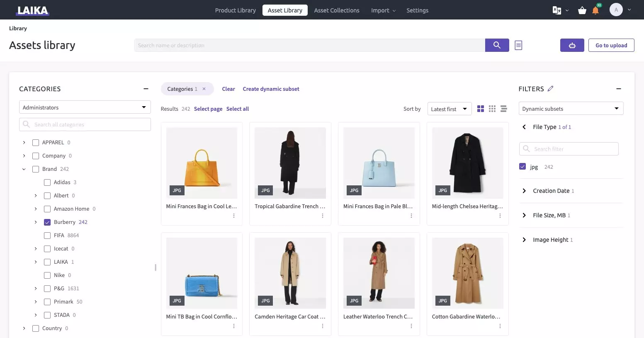Click the Search filter input field
Viewport: 644px width, 338px height.
[569, 149]
